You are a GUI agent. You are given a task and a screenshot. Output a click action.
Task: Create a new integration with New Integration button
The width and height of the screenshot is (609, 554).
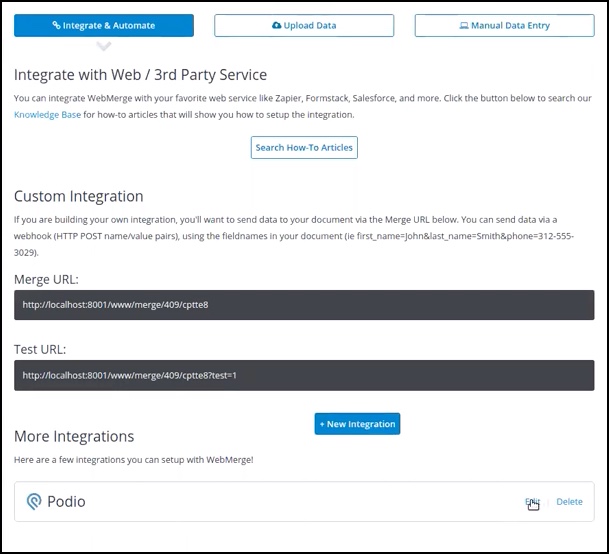point(357,424)
